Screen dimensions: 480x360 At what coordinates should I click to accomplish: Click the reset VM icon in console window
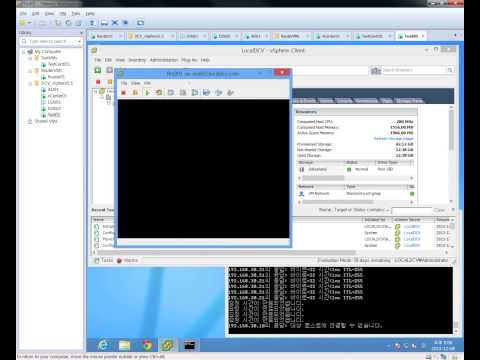tap(159, 93)
